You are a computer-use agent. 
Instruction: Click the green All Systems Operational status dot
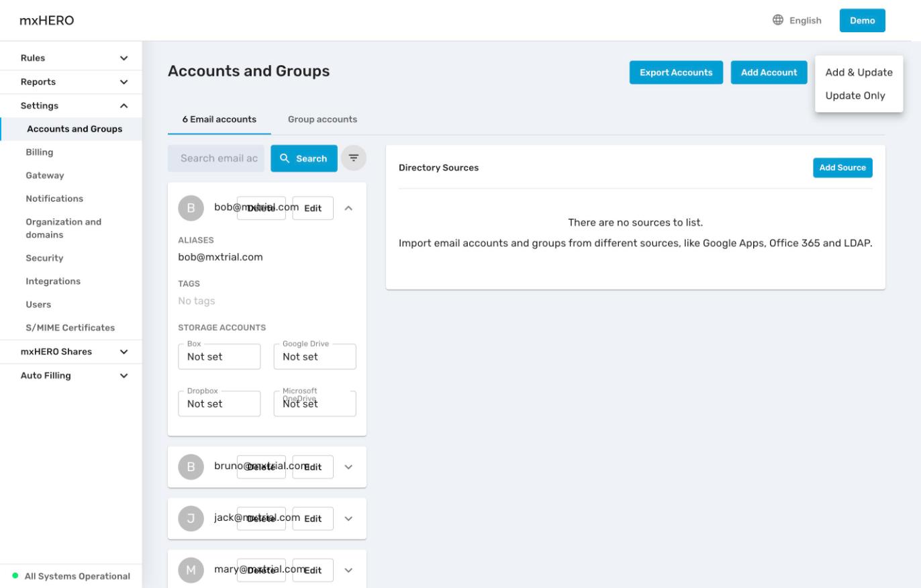pyautogui.click(x=15, y=576)
